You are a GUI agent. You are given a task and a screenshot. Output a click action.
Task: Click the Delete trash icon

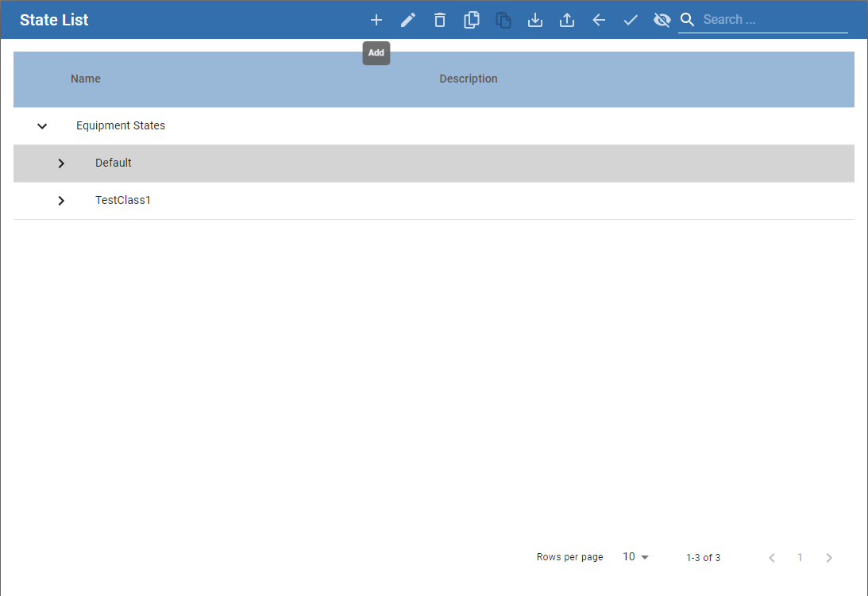[x=440, y=20]
